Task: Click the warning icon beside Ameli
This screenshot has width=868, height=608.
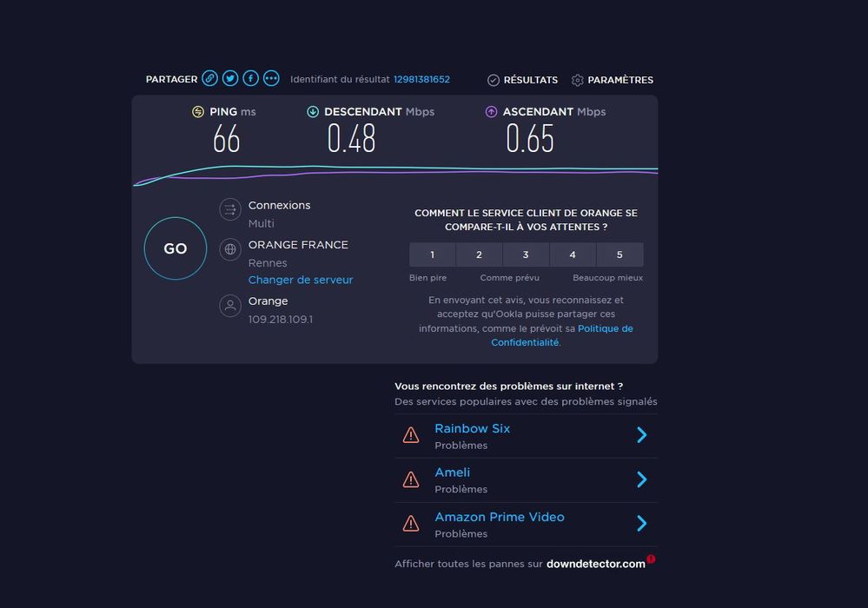Action: (411, 479)
